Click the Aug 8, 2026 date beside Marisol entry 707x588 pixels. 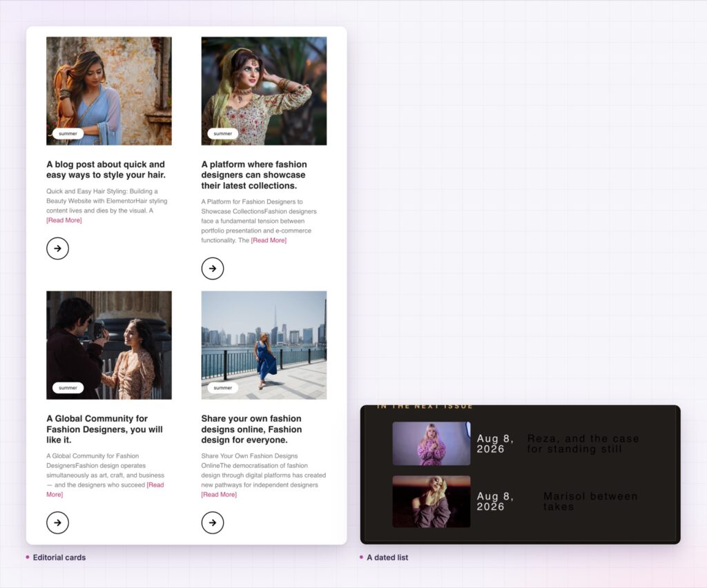(495, 502)
